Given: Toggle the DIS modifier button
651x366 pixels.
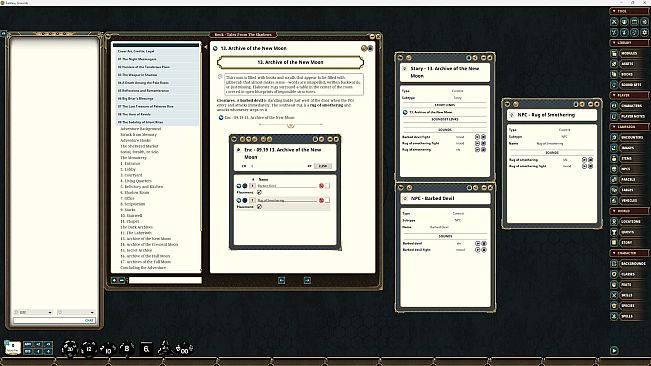Looking at the screenshot, I should [28, 351].
